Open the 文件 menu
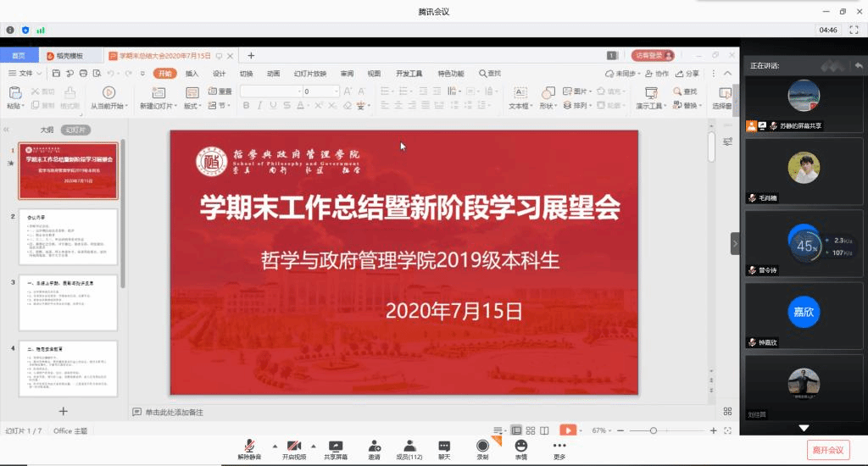Image resolution: width=868 pixels, height=466 pixels. pos(25,73)
